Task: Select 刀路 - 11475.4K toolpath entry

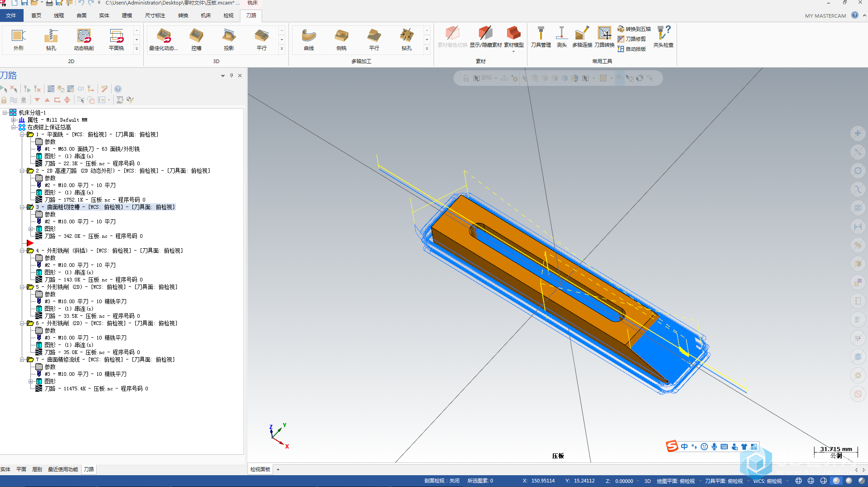Action: pos(96,389)
